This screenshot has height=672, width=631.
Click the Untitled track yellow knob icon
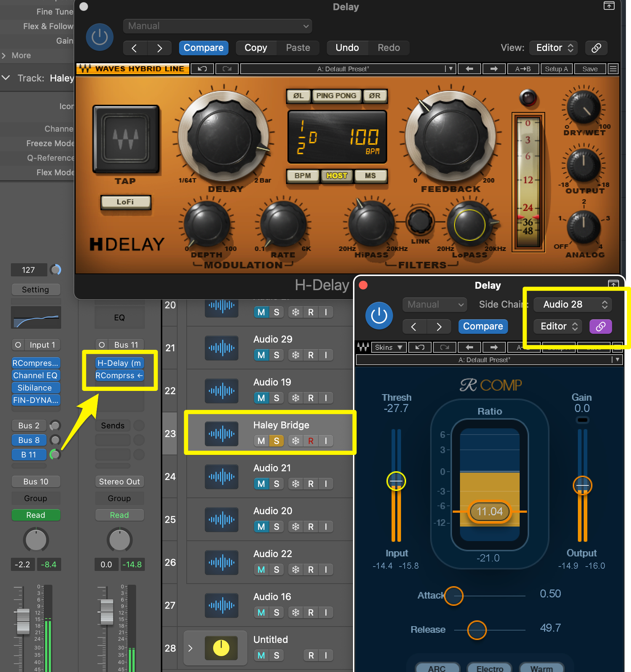[x=221, y=648]
